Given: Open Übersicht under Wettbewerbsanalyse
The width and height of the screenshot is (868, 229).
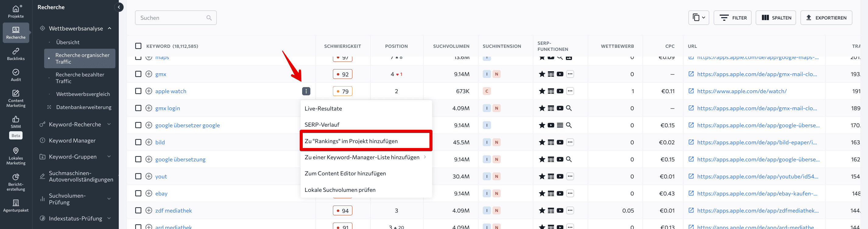Looking at the screenshot, I should (68, 42).
